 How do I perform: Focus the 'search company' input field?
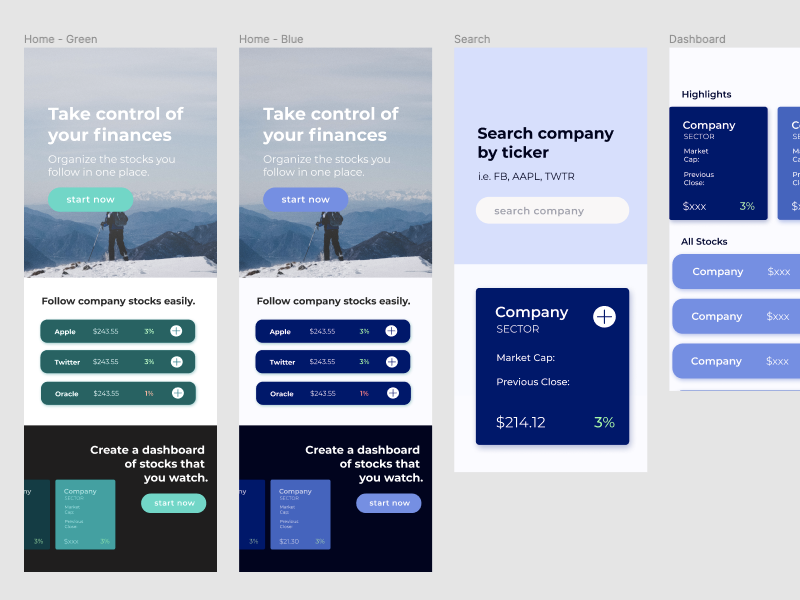click(552, 210)
